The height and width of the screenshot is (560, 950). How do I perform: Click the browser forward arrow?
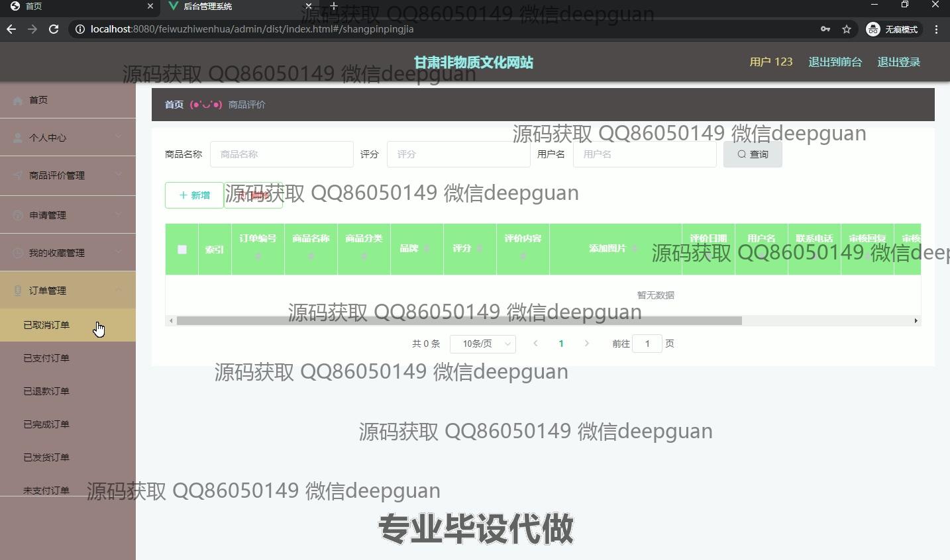click(32, 29)
